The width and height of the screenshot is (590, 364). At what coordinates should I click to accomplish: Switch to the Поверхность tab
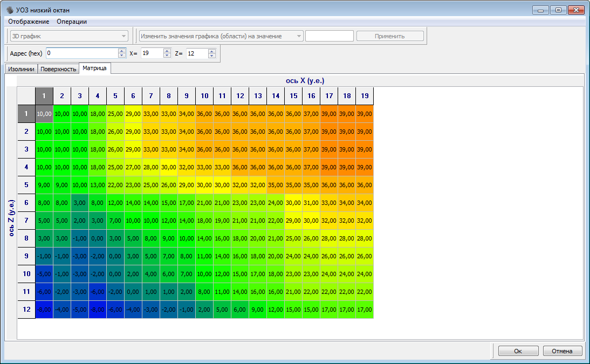pos(58,69)
